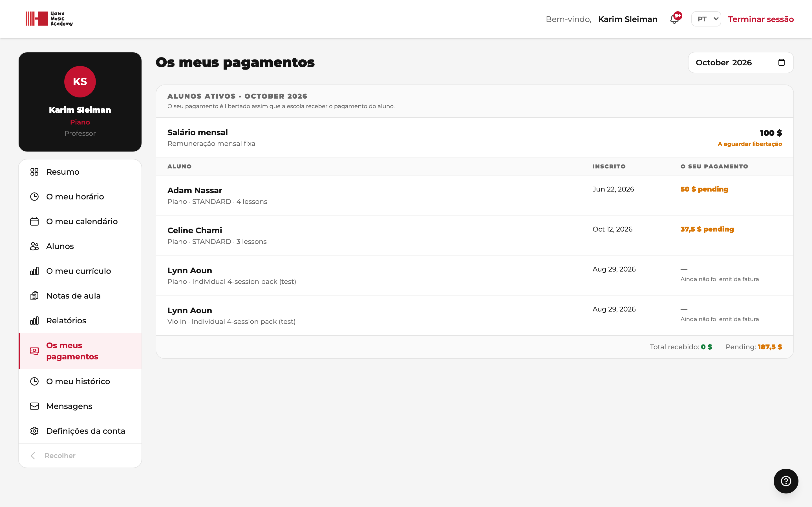Open the calendar picker icon in month field
Image resolution: width=812 pixels, height=507 pixels.
pyautogui.click(x=781, y=62)
